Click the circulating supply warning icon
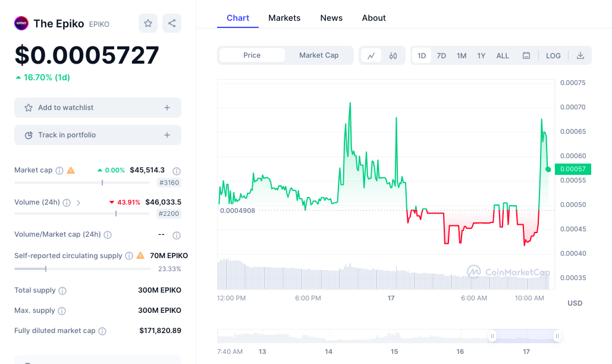Image resolution: width=612 pixels, height=364 pixels. pos(140,256)
